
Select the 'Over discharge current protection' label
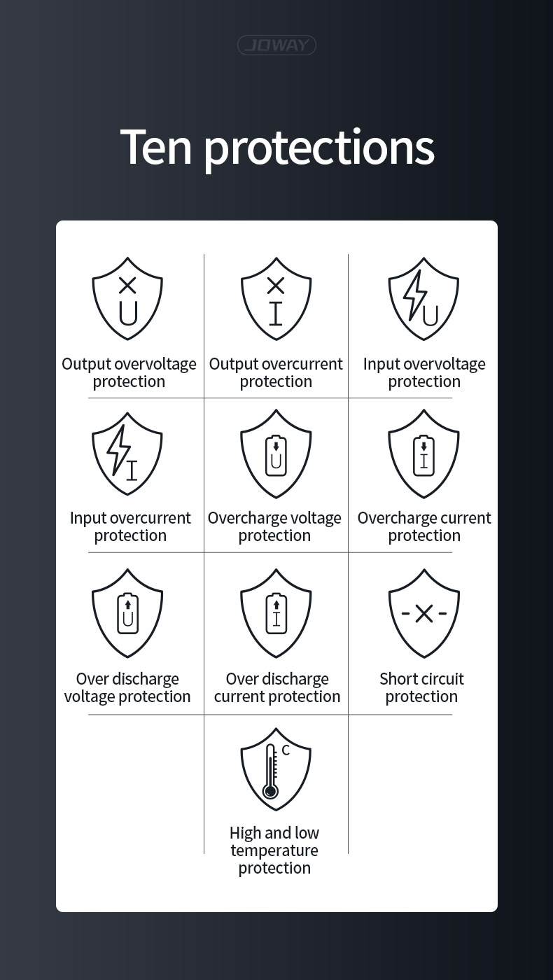[x=277, y=687]
